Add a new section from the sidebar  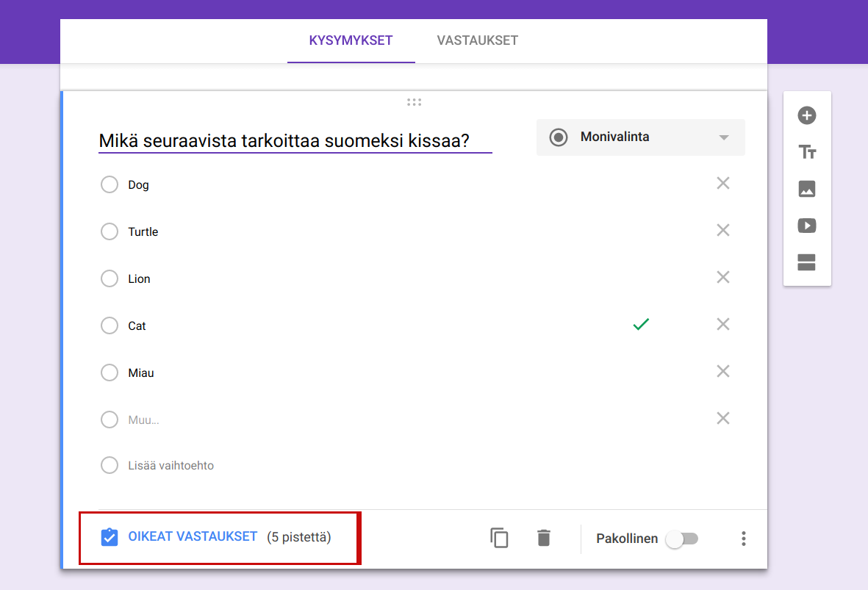[x=807, y=262]
